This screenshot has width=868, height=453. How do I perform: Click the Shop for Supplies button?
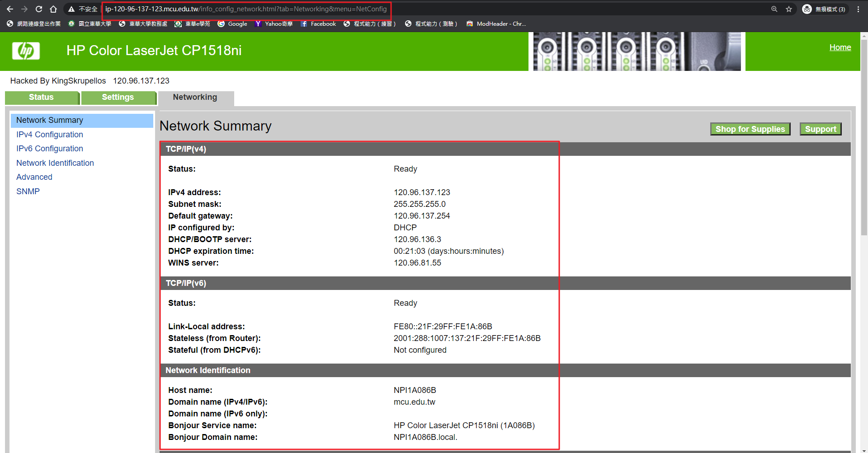(x=750, y=129)
